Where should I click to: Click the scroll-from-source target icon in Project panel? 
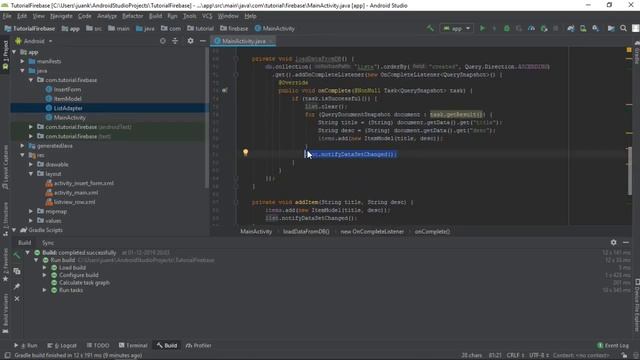pyautogui.click(x=162, y=41)
